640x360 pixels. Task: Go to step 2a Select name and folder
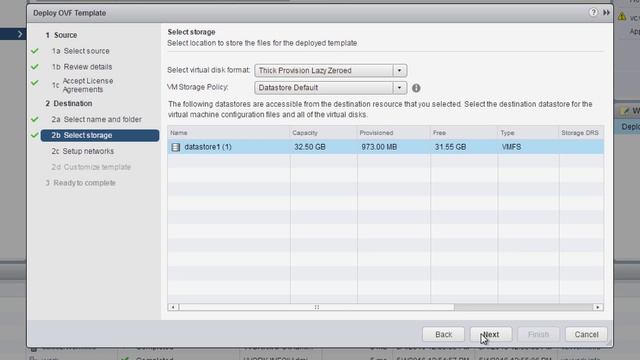[x=96, y=119]
